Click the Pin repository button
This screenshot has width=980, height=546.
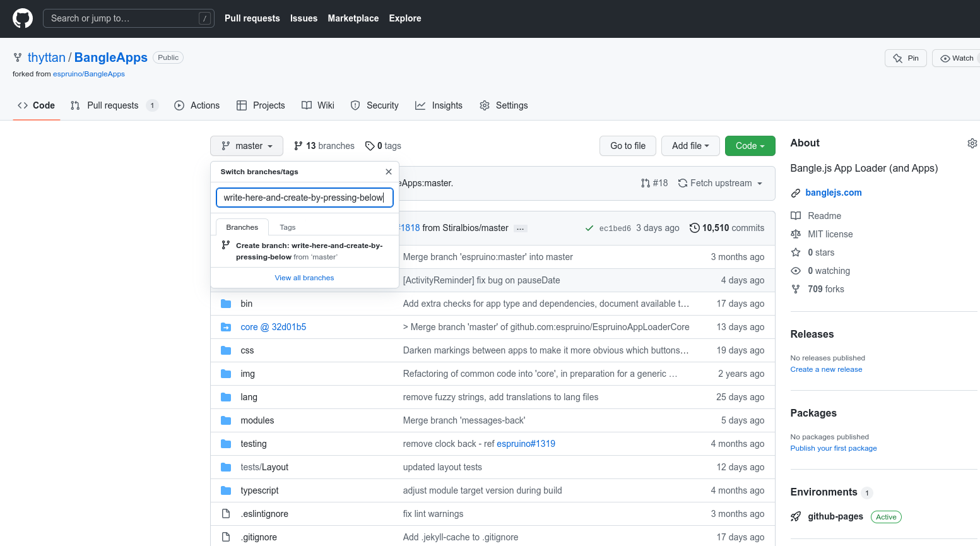tap(906, 58)
